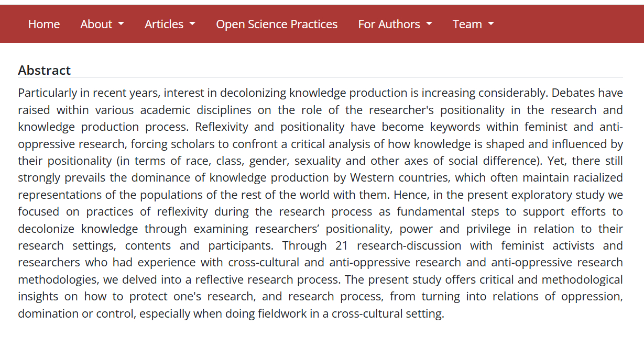Select the For Authors menu item
Screen dimensions: 644x337
(x=389, y=24)
